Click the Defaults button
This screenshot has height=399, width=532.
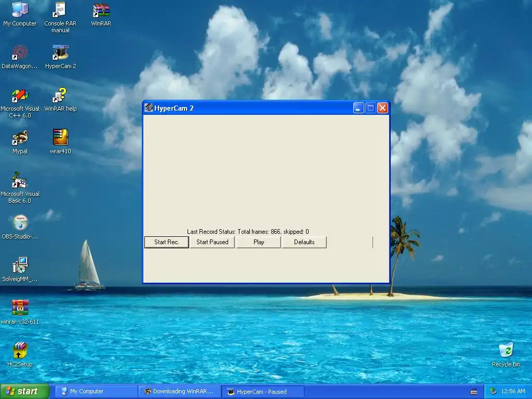304,242
